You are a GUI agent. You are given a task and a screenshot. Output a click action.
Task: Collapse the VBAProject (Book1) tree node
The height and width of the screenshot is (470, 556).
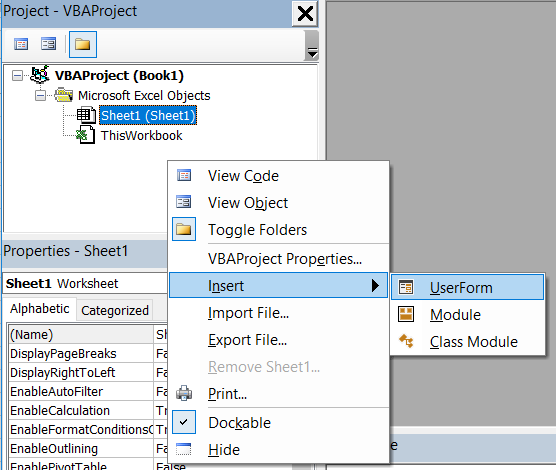tap(17, 75)
